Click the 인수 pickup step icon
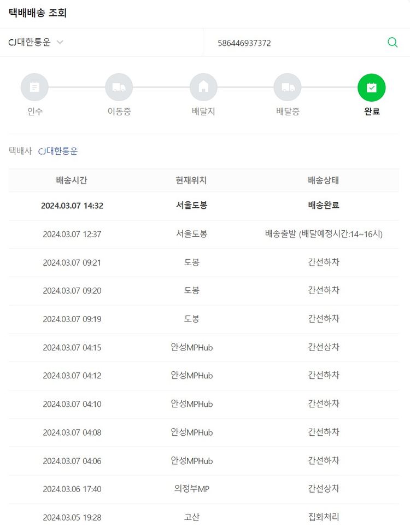The width and height of the screenshot is (410, 532). coord(34,87)
